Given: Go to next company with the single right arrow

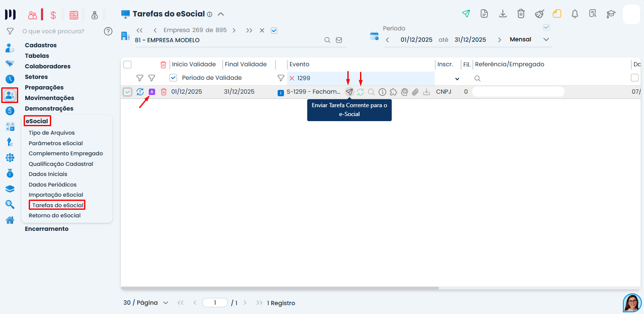Looking at the screenshot, I should point(234,30).
